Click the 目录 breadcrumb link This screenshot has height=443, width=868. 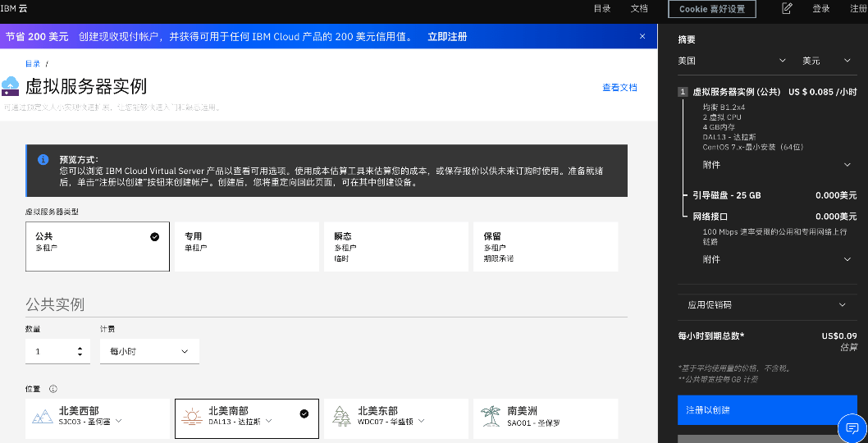33,64
